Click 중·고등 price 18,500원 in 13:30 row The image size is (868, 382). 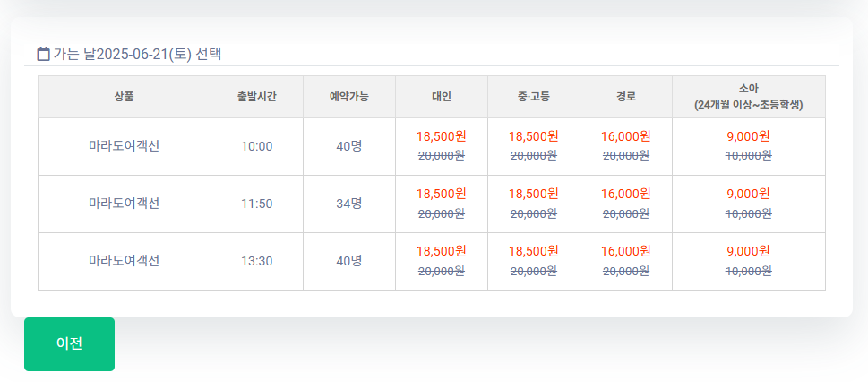[534, 250]
